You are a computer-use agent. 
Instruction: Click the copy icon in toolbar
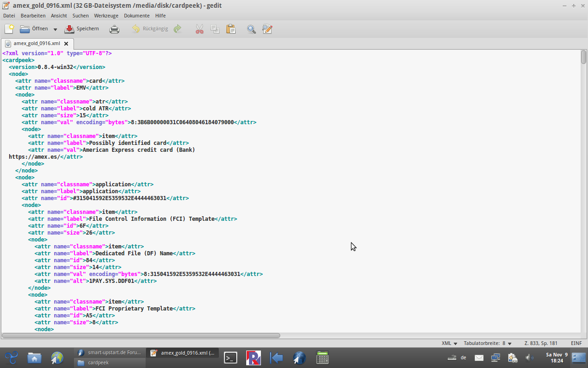coord(215,29)
